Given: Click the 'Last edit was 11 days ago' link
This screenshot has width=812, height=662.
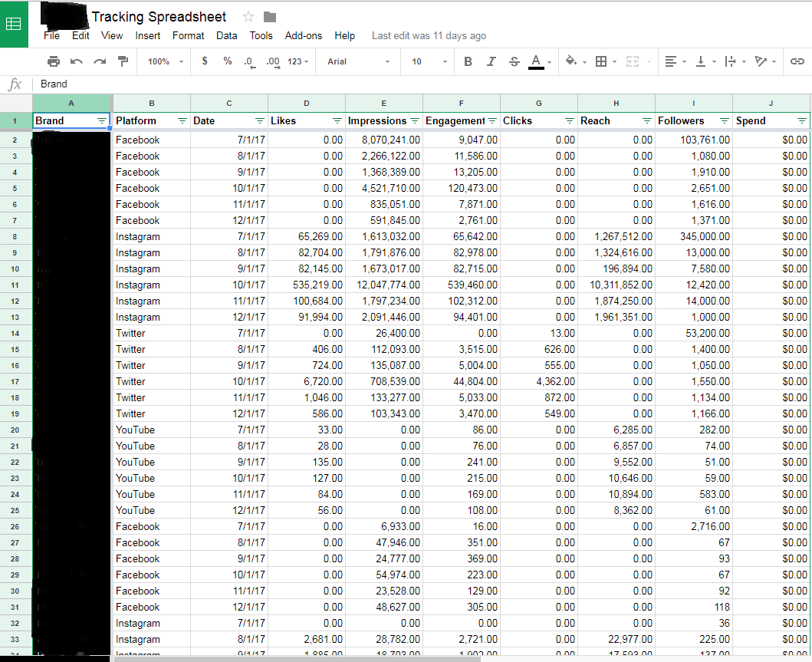Looking at the screenshot, I should (429, 36).
